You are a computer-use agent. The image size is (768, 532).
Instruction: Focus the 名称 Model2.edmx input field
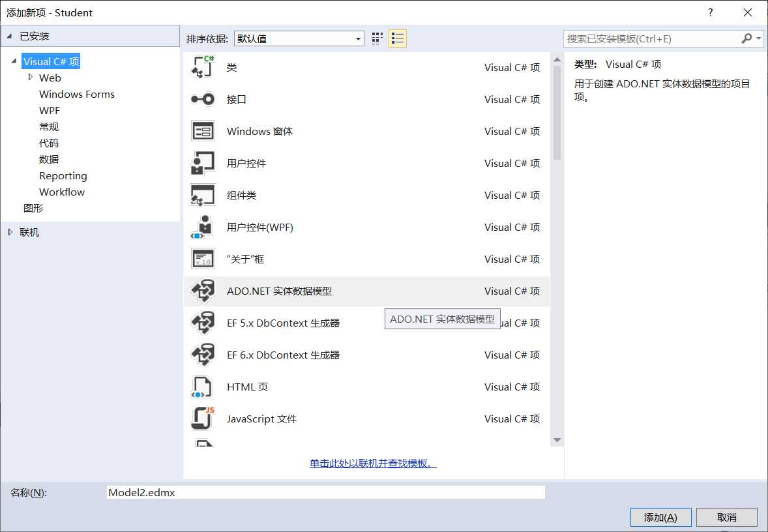click(326, 492)
